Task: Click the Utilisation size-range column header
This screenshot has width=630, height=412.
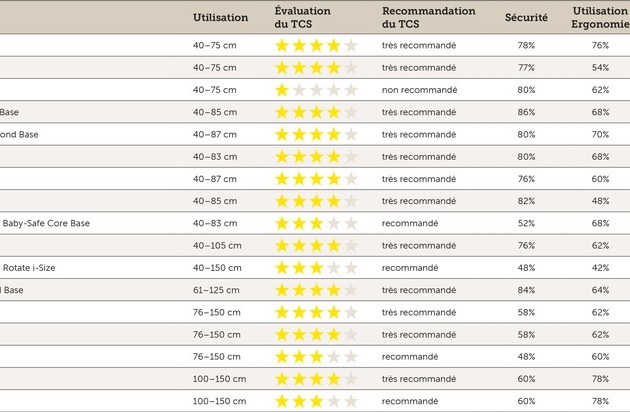Action: click(220, 17)
